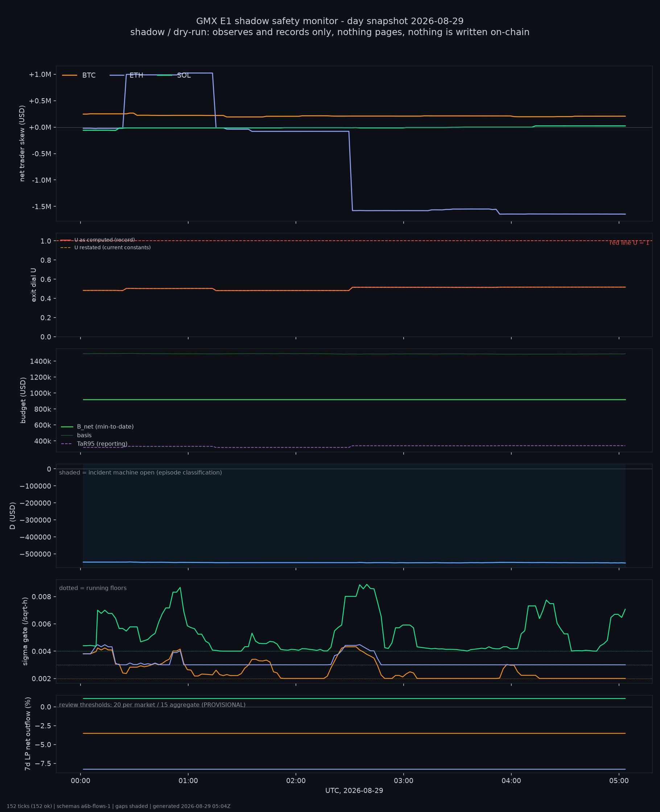Click the 'shadow / dry-run' subtitle line

[x=330, y=32]
